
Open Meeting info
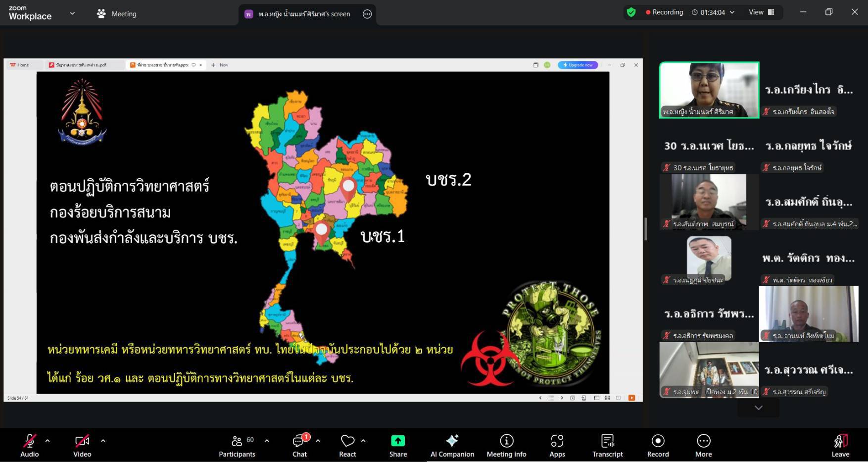506,446
